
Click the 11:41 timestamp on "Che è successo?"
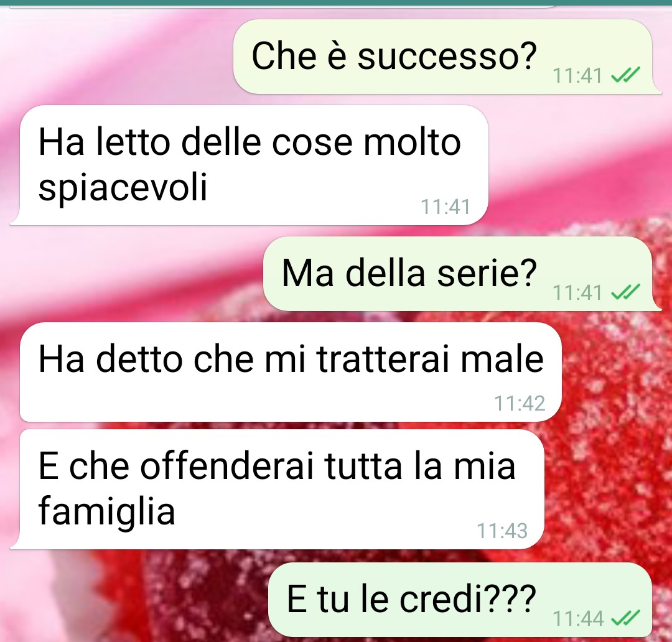(x=577, y=76)
